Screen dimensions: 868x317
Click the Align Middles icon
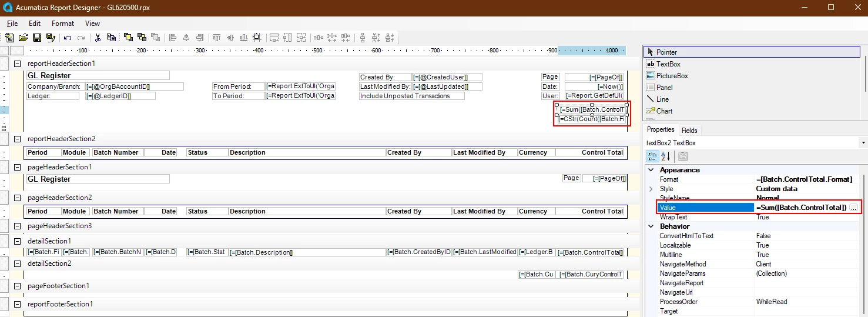[230, 37]
